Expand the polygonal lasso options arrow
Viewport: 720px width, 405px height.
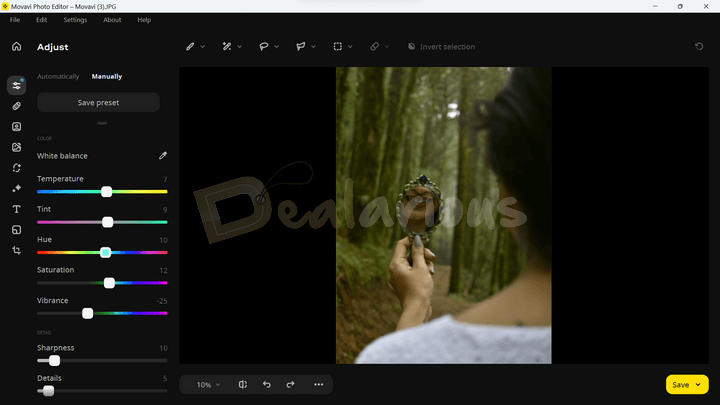click(313, 47)
